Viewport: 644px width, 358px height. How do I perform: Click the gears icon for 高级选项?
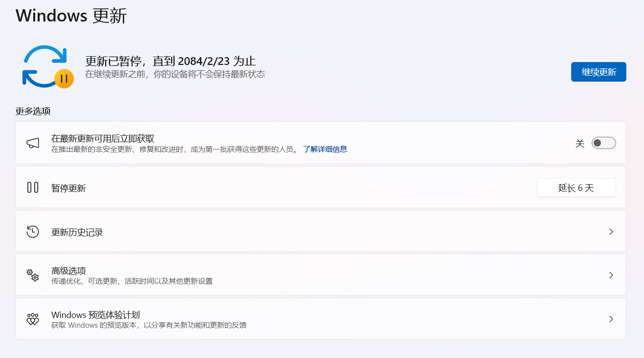(x=33, y=275)
